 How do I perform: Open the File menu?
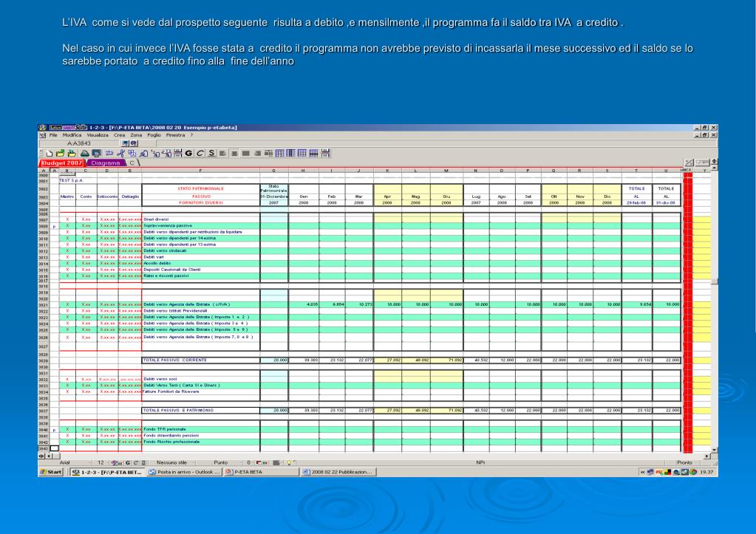tap(53, 135)
